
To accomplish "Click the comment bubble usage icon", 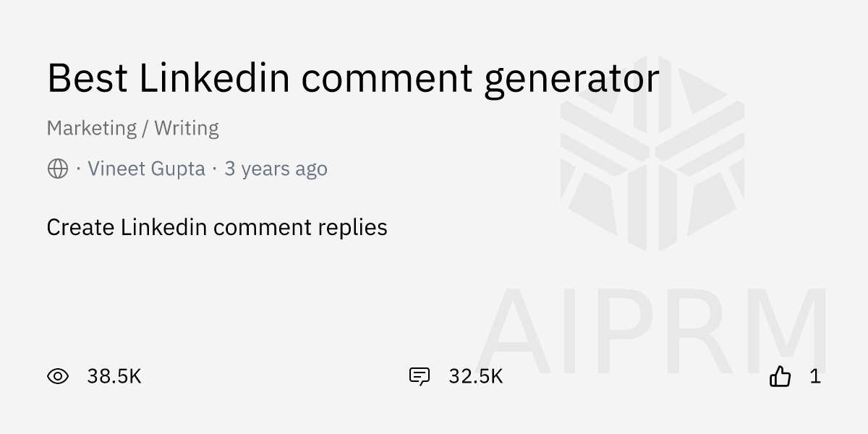I will [420, 376].
